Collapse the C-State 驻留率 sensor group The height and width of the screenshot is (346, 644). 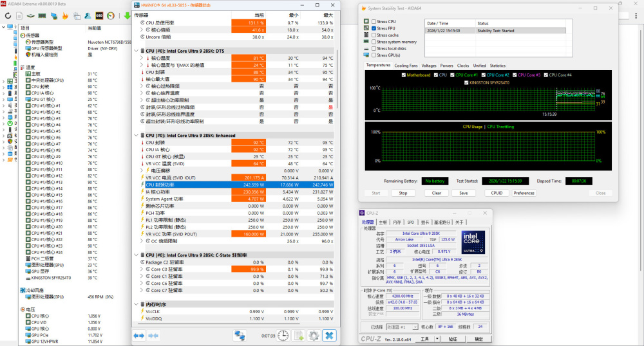coord(137,255)
